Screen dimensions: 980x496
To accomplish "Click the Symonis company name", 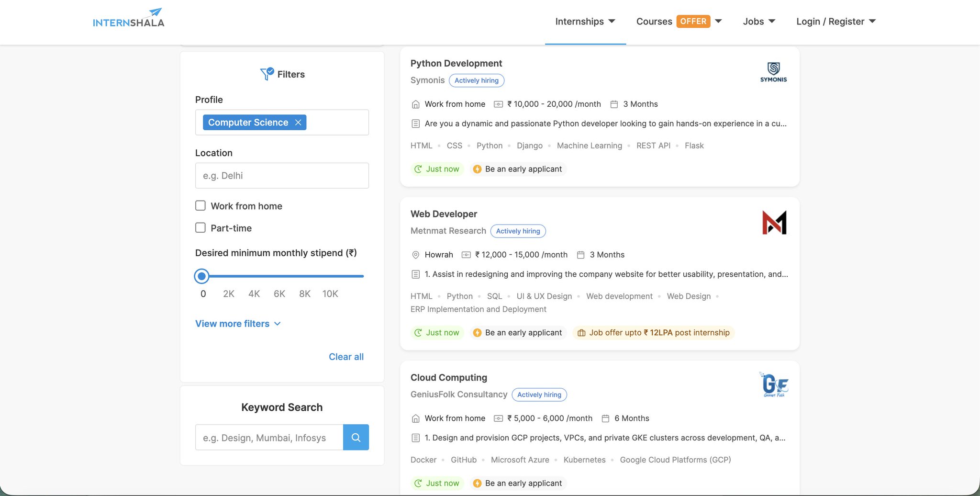I will [427, 80].
